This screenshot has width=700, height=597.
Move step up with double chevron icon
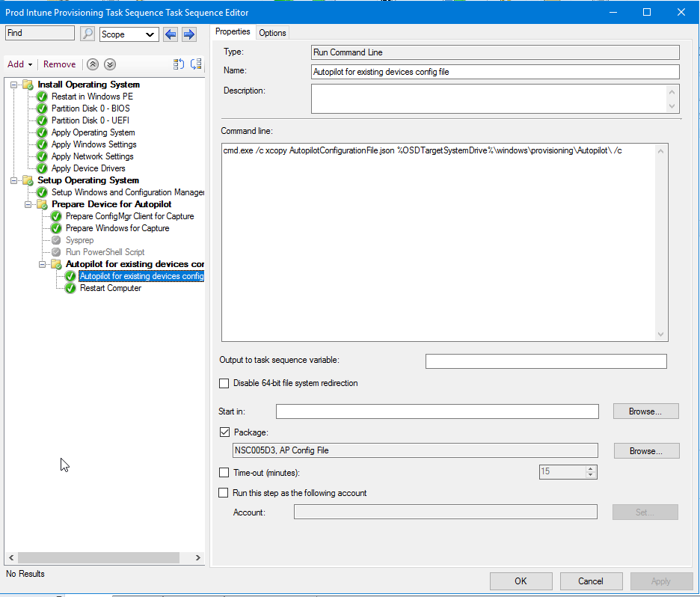pos(93,64)
